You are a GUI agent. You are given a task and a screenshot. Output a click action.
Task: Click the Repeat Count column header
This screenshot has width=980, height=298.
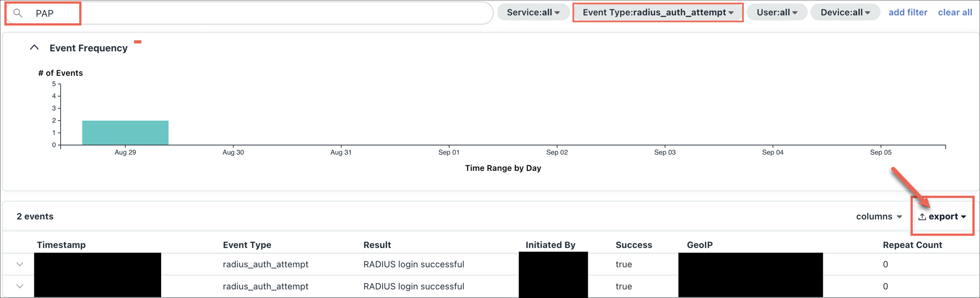point(912,245)
